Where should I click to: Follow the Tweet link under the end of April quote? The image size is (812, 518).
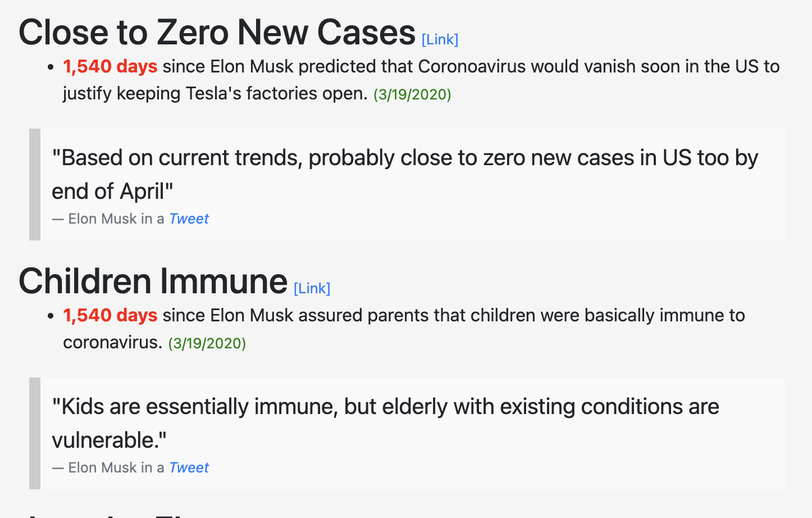189,219
